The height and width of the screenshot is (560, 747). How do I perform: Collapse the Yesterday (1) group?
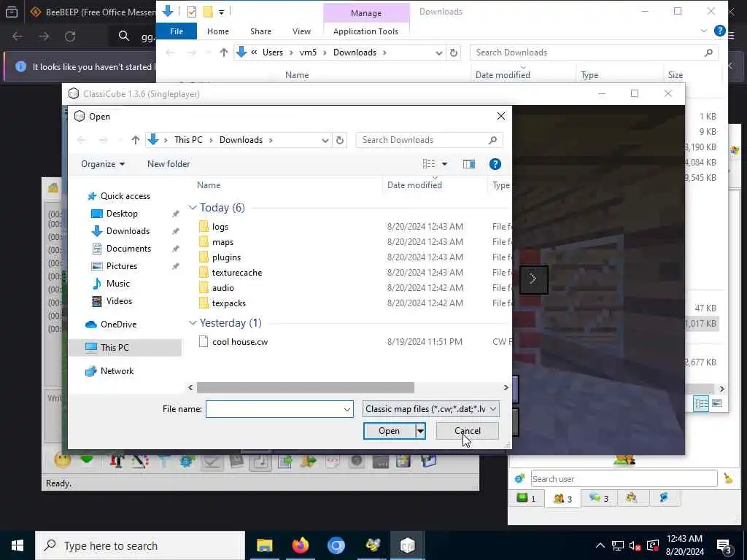tap(193, 323)
